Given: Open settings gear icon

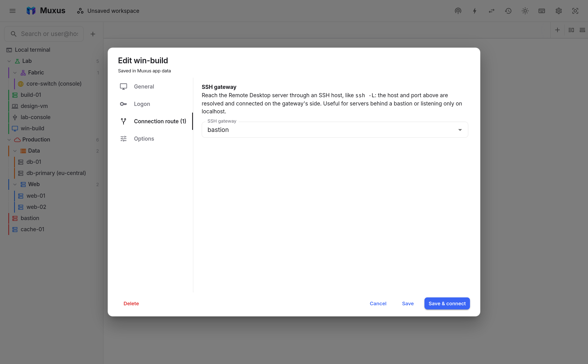Looking at the screenshot, I should coord(559,11).
